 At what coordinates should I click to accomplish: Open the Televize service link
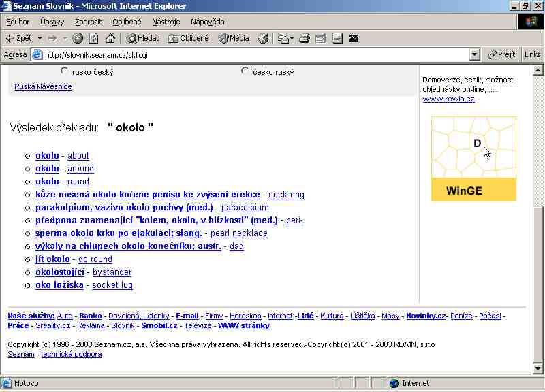198,326
